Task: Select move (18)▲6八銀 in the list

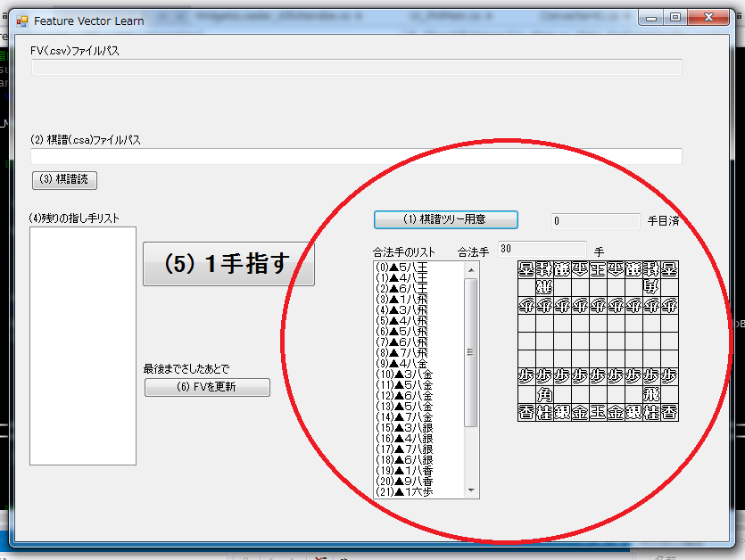Action: (404, 460)
